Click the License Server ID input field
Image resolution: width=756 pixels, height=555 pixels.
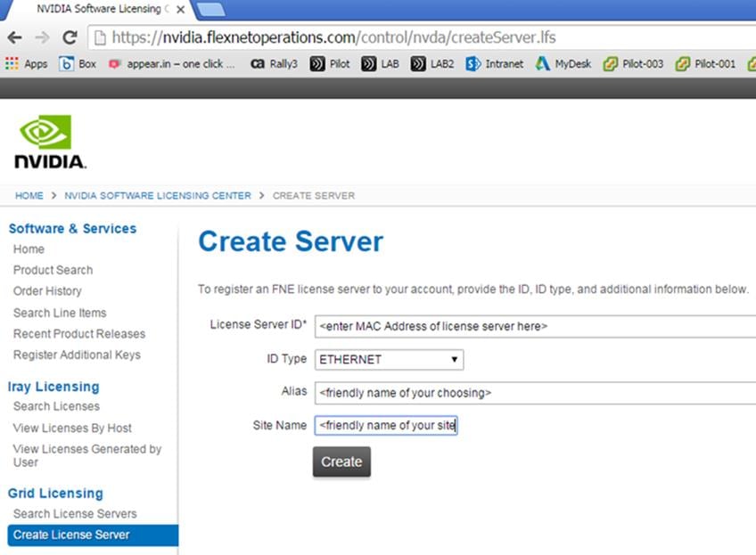point(535,326)
